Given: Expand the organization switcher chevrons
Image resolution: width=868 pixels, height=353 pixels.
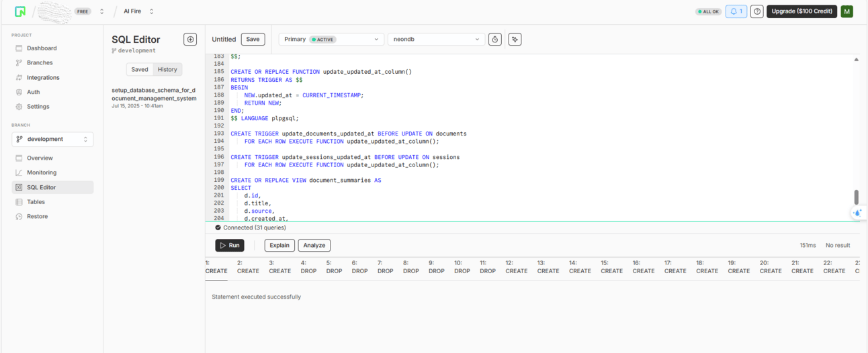Looking at the screenshot, I should [x=101, y=11].
